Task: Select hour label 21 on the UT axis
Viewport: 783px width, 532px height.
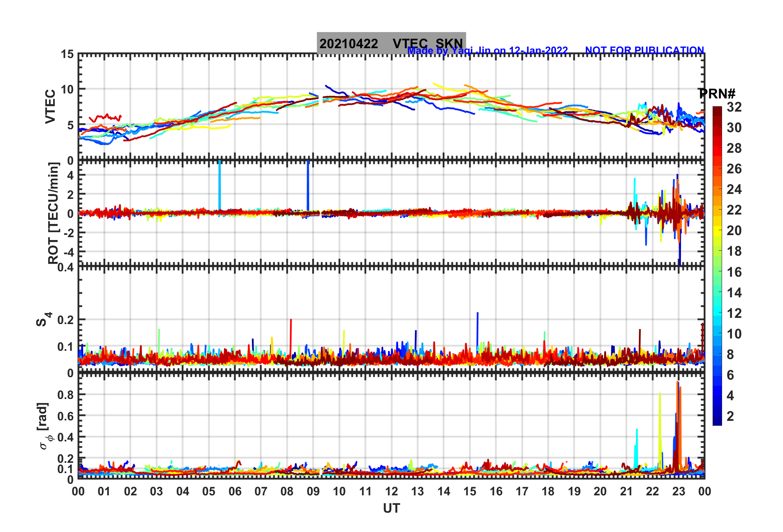Action: [x=627, y=491]
